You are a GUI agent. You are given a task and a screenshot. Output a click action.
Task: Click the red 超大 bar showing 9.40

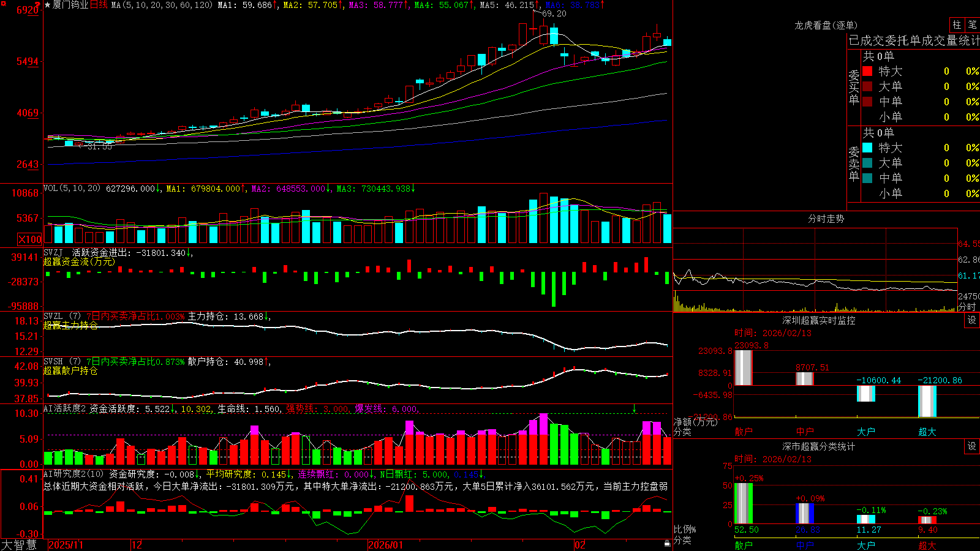point(927,520)
